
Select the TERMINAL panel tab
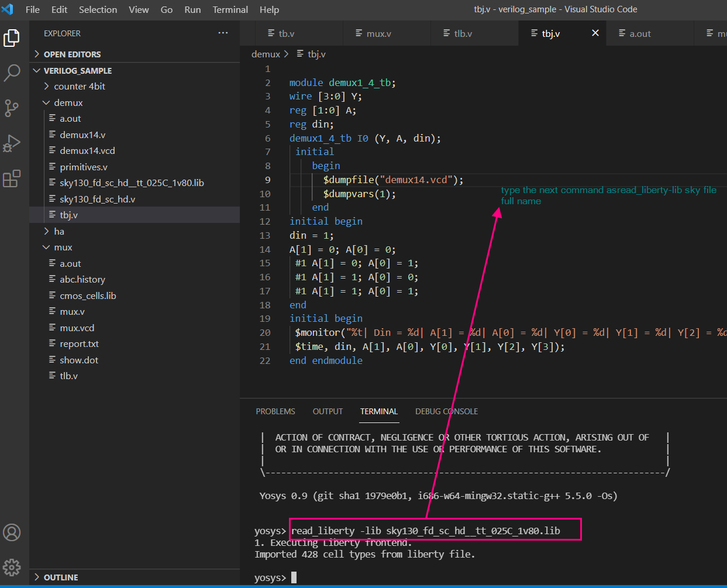379,411
